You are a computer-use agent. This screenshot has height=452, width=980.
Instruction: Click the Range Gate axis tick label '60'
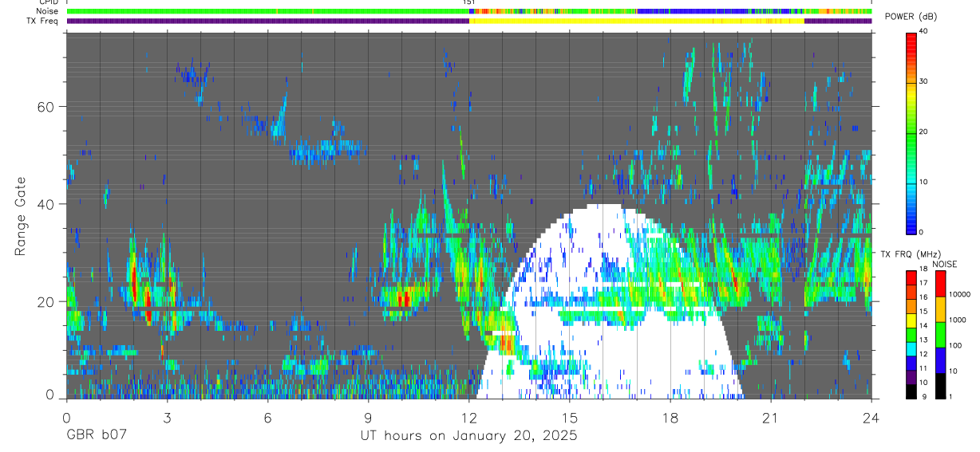tap(46, 107)
